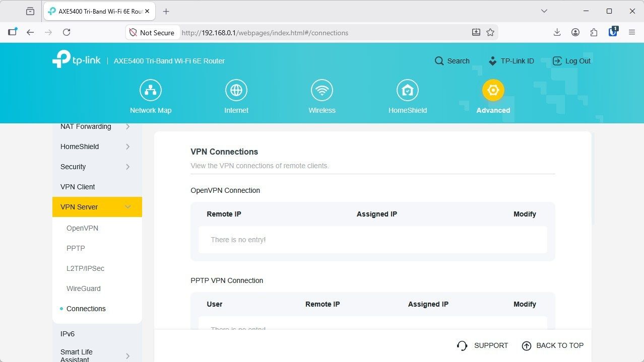The width and height of the screenshot is (644, 362).
Task: Open the HomeShield icon in top navigation
Action: (407, 90)
